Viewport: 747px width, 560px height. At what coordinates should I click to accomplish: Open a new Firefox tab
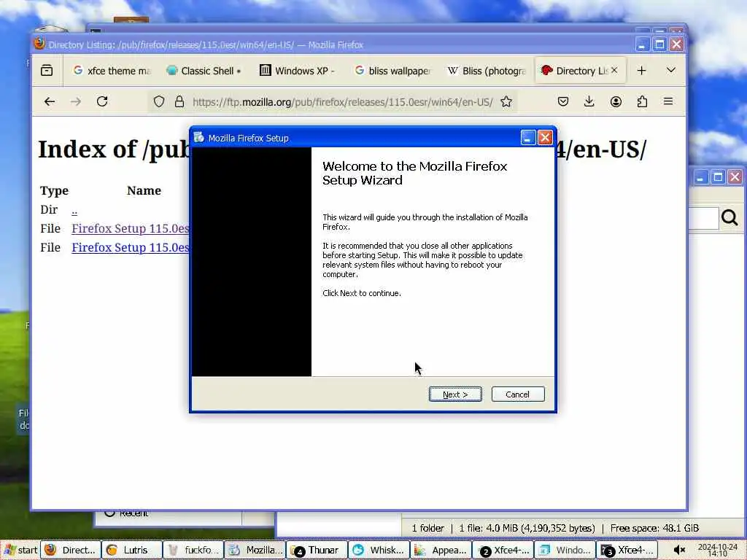click(x=642, y=71)
